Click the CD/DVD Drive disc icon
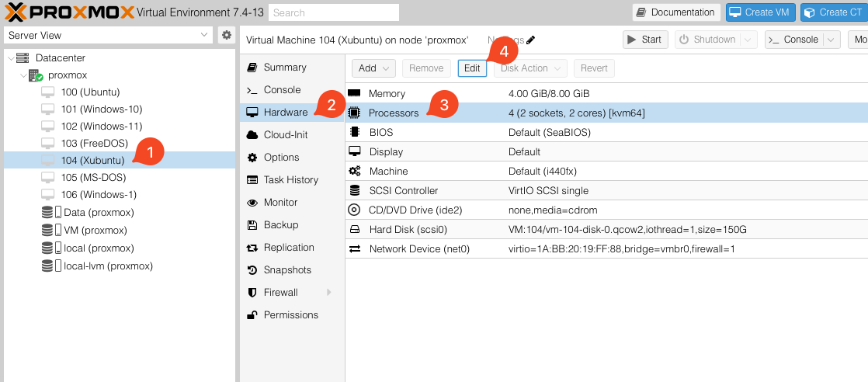This screenshot has width=868, height=382. [x=355, y=210]
